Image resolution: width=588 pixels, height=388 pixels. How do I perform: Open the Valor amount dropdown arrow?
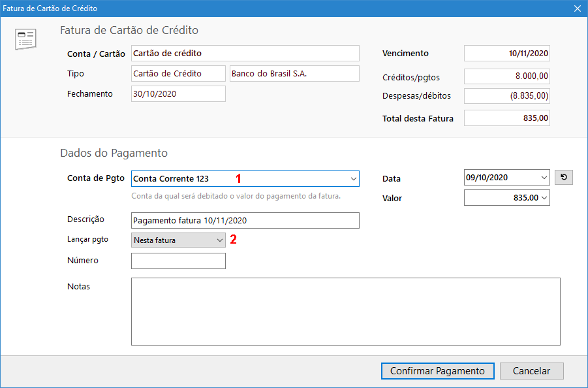[x=544, y=197]
